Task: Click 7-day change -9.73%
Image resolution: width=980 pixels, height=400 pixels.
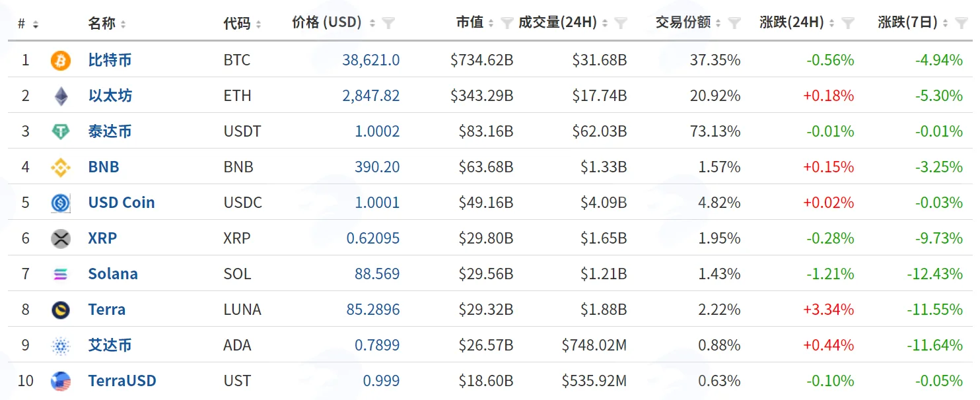Action: tap(939, 238)
